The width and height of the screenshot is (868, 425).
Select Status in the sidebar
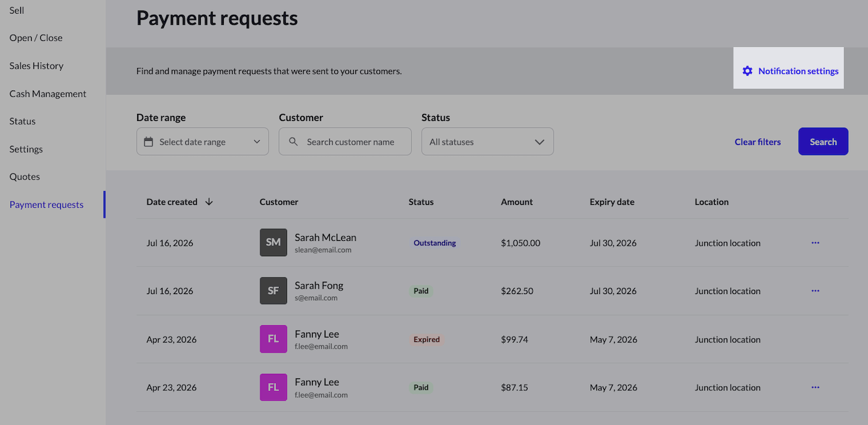tap(22, 121)
